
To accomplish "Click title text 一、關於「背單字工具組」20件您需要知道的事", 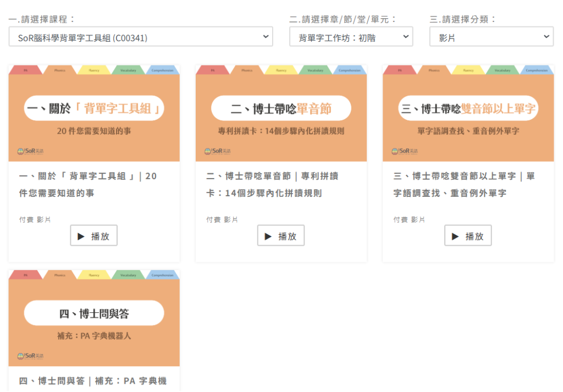I will pos(88,185).
